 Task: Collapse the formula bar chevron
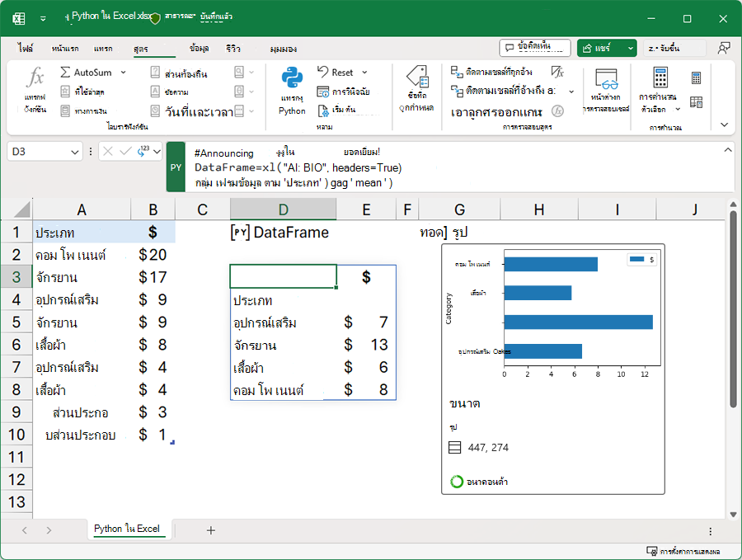(728, 150)
